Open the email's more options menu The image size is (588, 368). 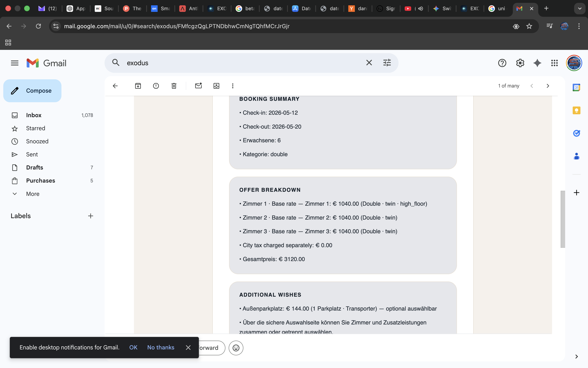pyautogui.click(x=233, y=86)
